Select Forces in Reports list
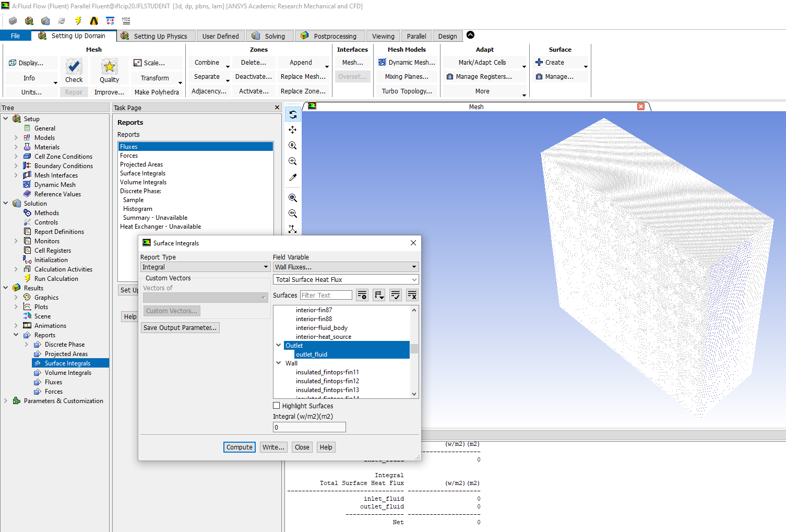 click(x=129, y=155)
